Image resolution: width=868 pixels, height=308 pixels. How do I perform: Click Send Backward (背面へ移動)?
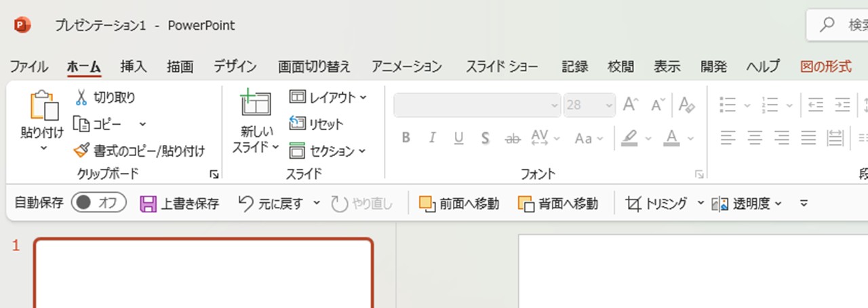(558, 203)
